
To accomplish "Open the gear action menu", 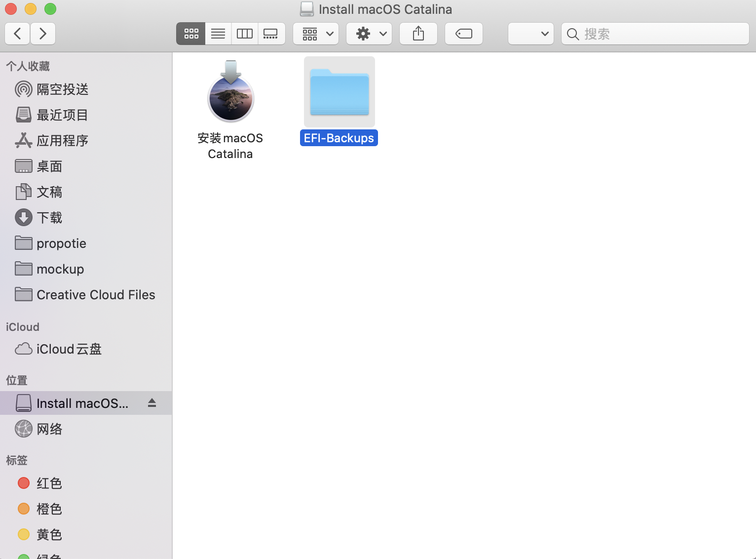I will (x=369, y=34).
